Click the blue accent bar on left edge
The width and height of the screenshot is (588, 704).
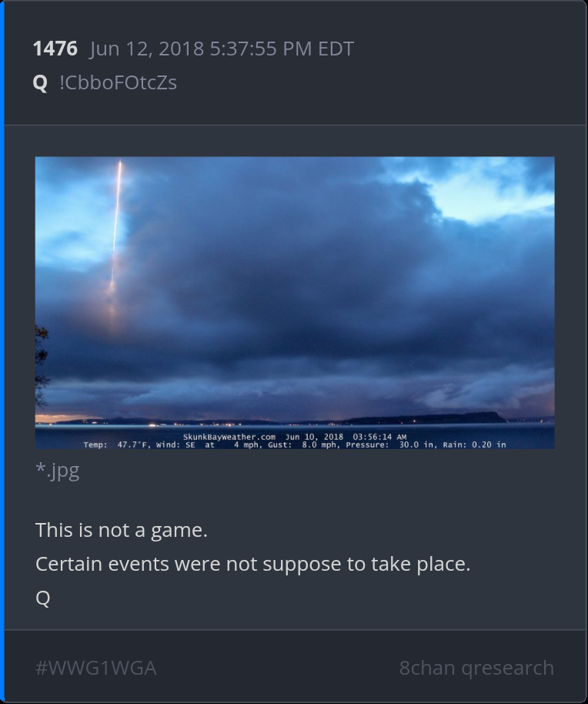click(2, 352)
